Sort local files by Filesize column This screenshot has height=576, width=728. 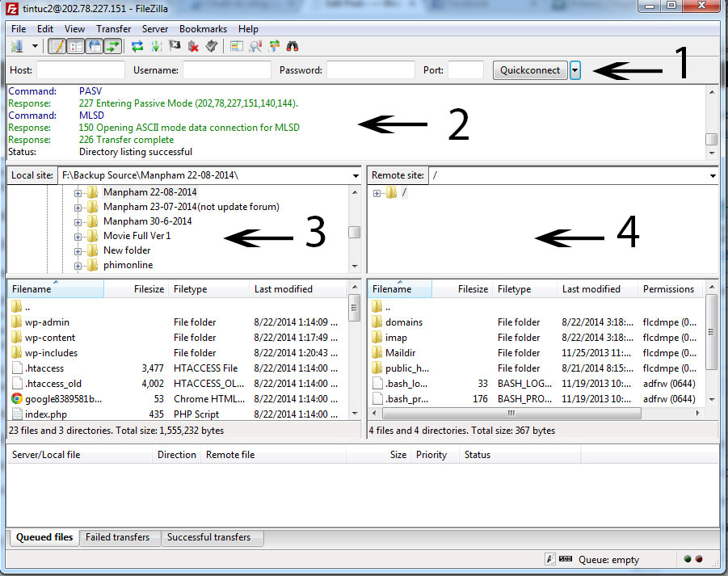pos(137,288)
